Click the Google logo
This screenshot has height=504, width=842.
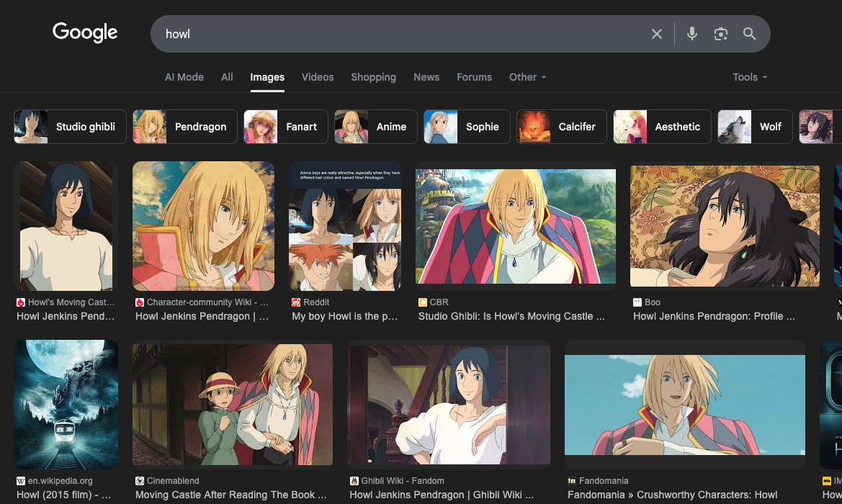pyautogui.click(x=85, y=32)
